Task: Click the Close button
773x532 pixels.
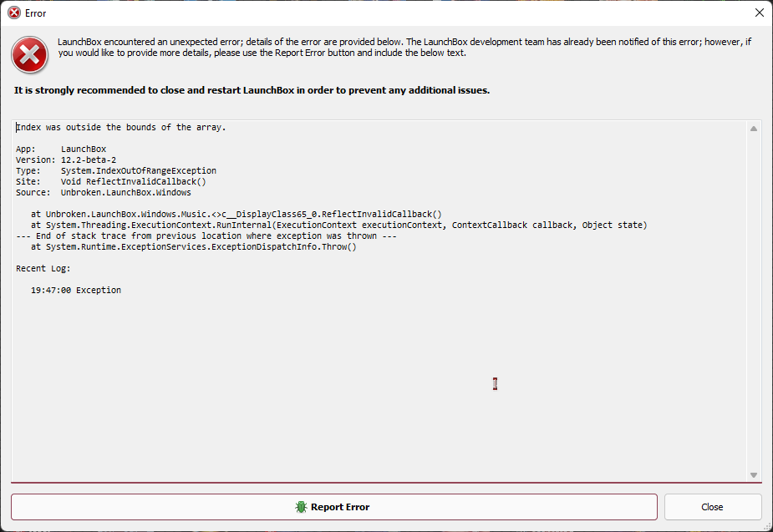Action: point(712,507)
